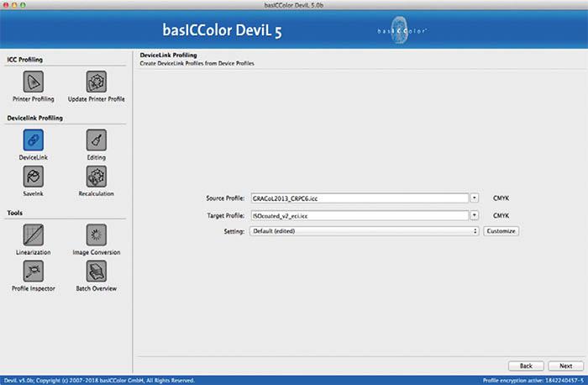Click the Create DeviceLink Profiles subtitle text

[197, 63]
